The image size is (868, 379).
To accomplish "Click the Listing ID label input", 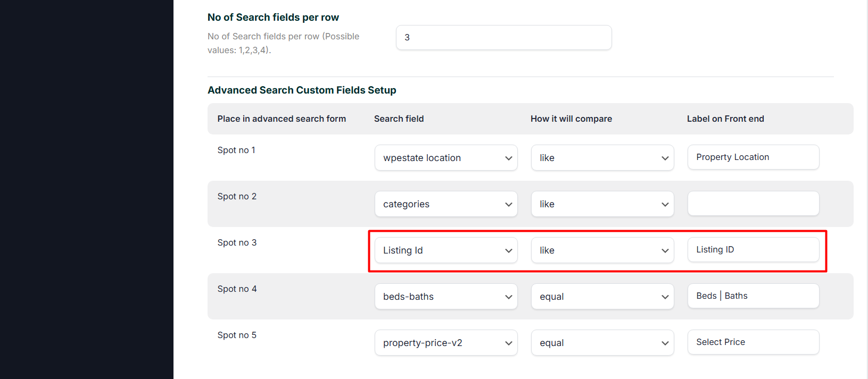I will point(753,250).
